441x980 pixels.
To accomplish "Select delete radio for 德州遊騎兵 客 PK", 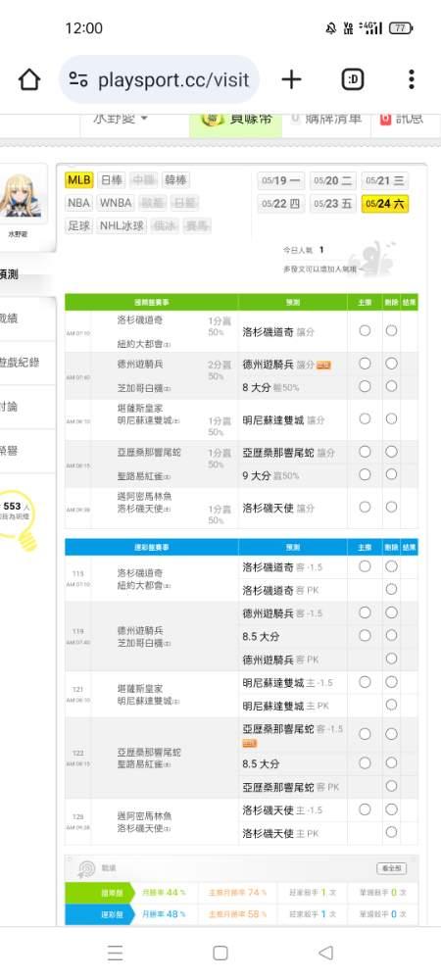I will (391, 659).
